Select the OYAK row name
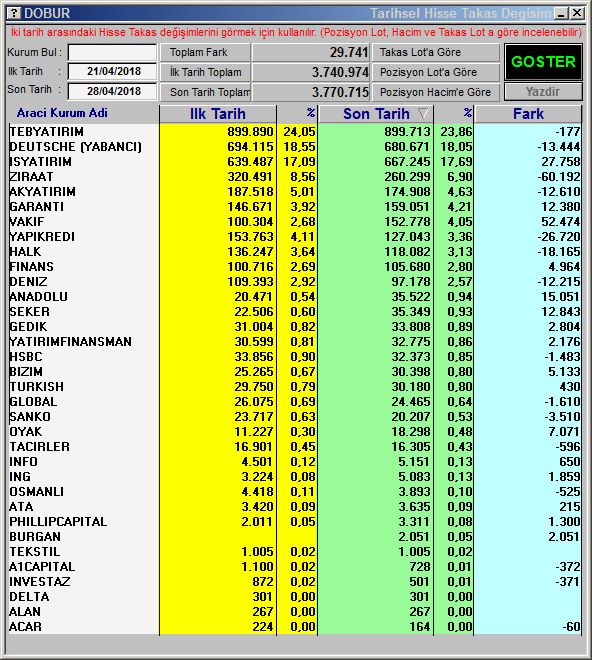The width and height of the screenshot is (592, 660). click(x=26, y=432)
